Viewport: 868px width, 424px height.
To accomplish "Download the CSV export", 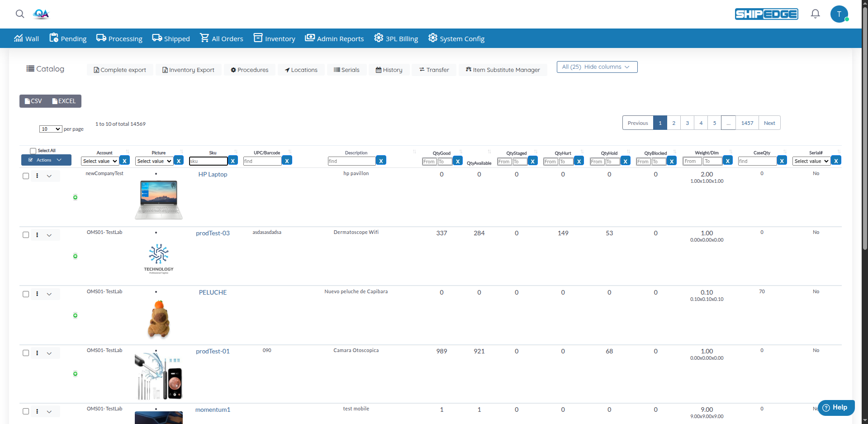I will (x=33, y=101).
